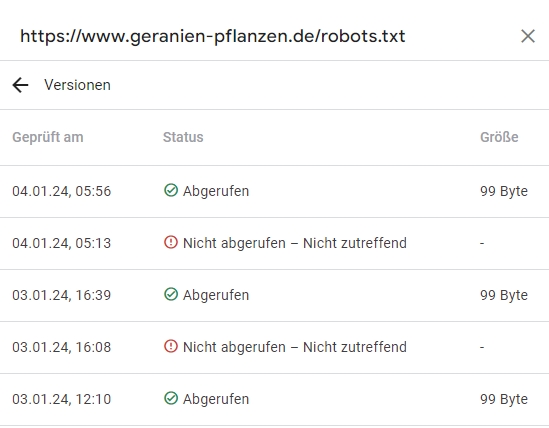Click the back arrow next to Versionen
Screen dimensions: 549x428
tap(20, 85)
